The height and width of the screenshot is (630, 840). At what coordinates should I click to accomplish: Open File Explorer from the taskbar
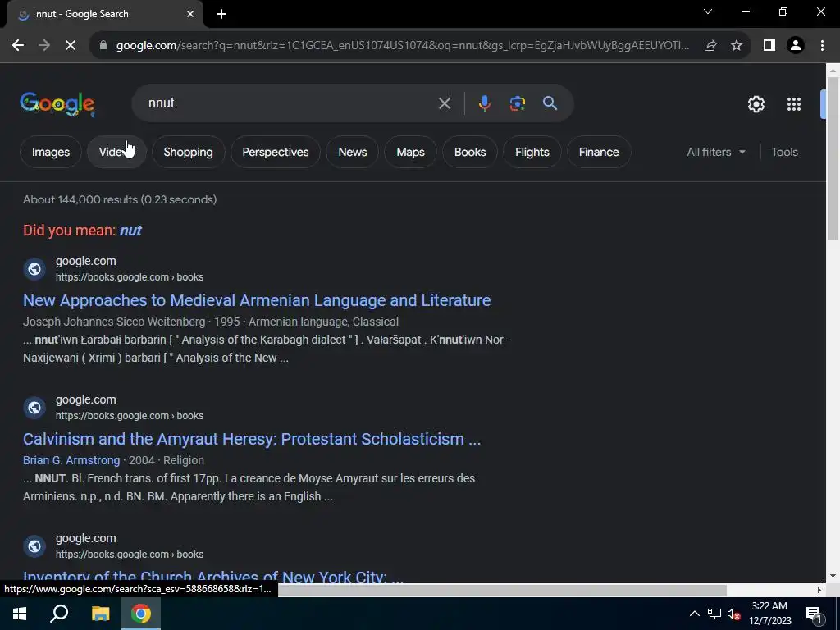100,614
